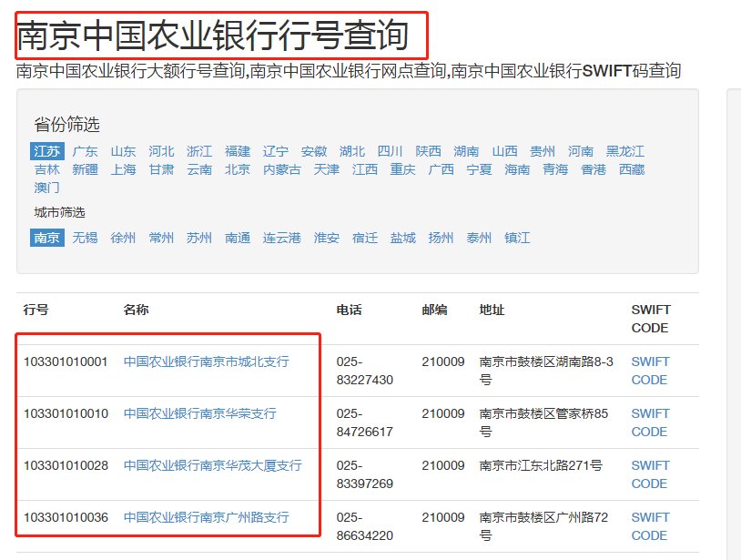Open SWIFT CODE for 华荣支行 row
Screen dimensions: 741x560
[650, 423]
